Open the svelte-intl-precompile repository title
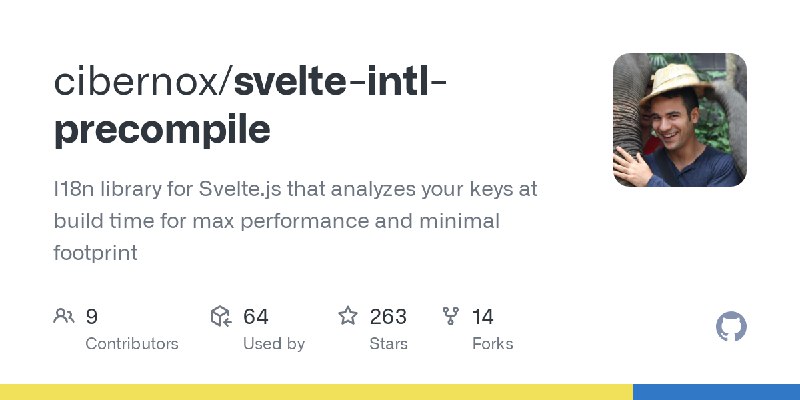 pos(250,106)
